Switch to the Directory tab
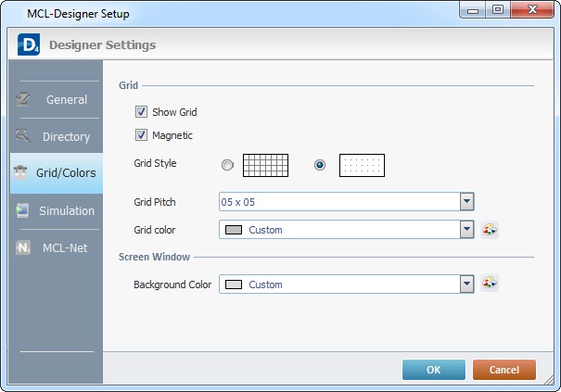Image resolution: width=561 pixels, height=392 pixels. (x=65, y=137)
